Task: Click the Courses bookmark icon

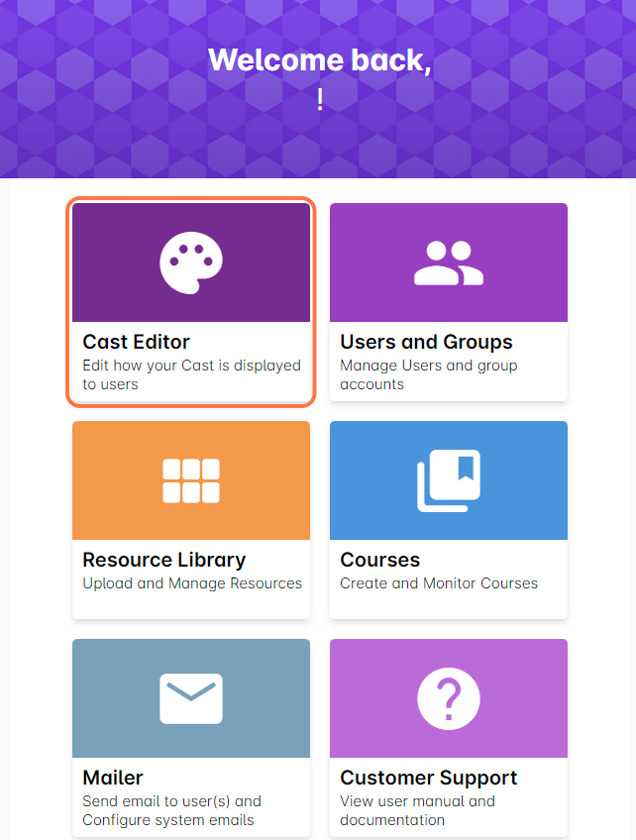Action: coord(449,480)
